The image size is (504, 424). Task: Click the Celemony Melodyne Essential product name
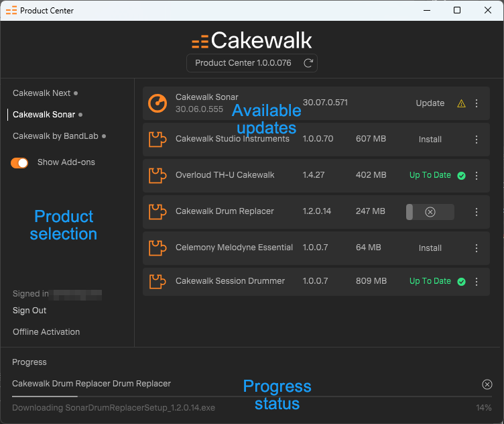[234, 248]
